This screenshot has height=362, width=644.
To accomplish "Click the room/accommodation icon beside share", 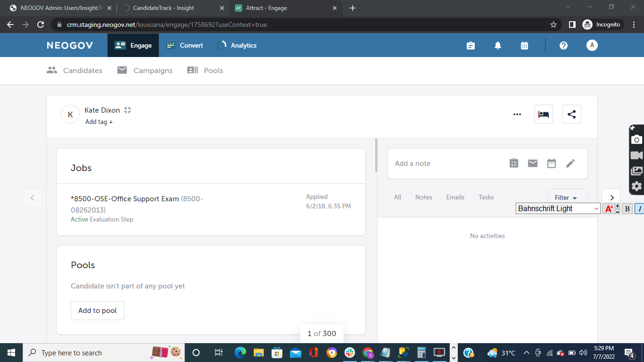I will click(543, 114).
